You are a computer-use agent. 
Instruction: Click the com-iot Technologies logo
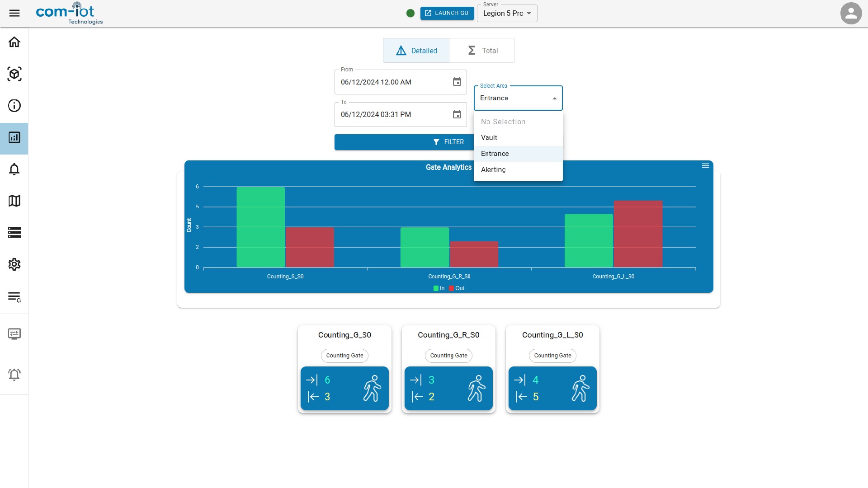(69, 13)
